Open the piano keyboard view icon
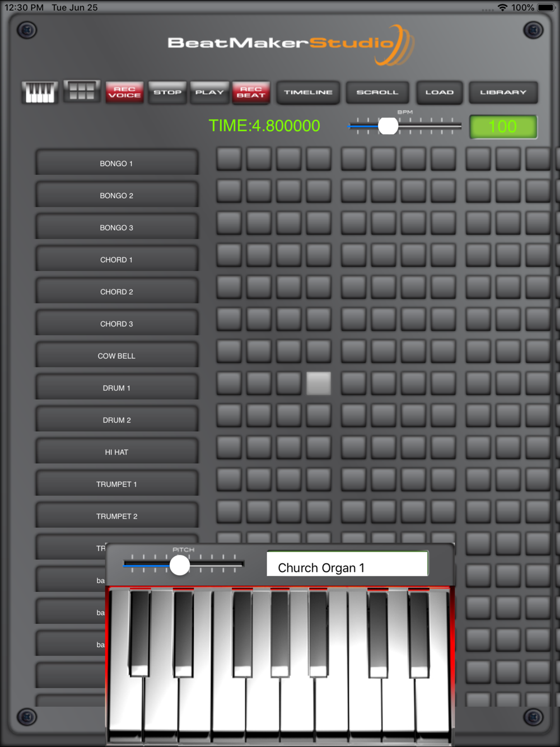The image size is (560, 747). coord(40,92)
